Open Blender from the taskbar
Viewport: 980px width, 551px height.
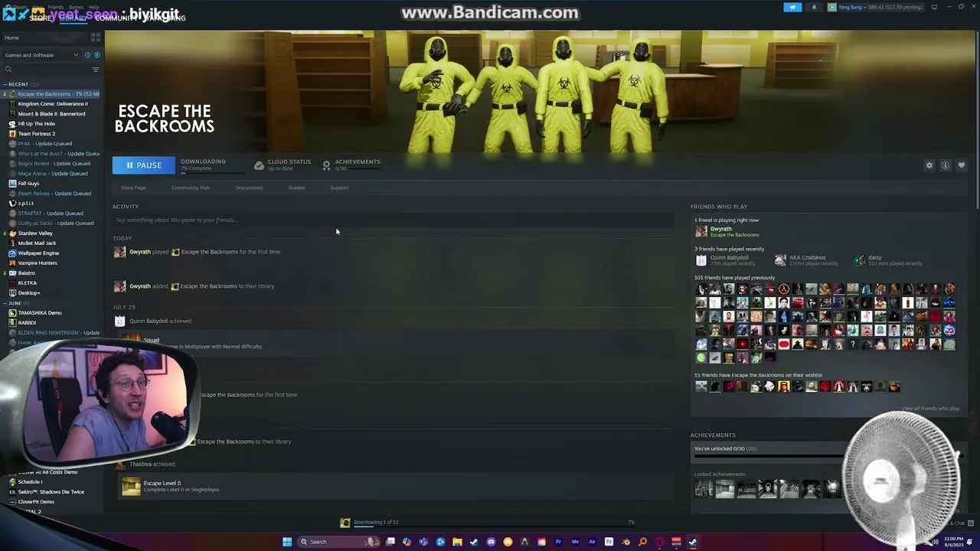626,542
